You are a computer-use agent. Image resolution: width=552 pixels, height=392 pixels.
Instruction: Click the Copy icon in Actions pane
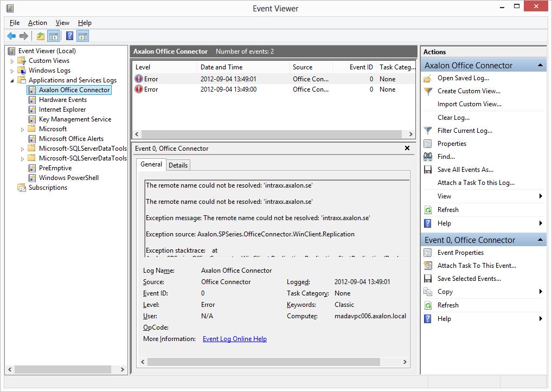tap(428, 292)
